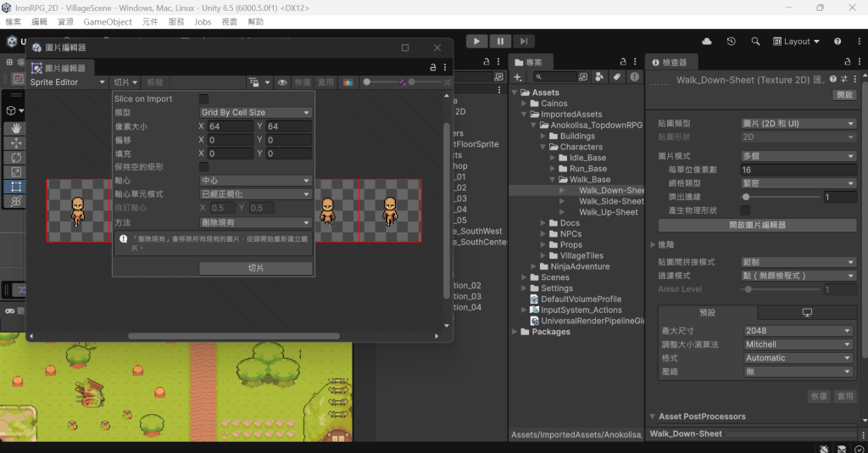The height and width of the screenshot is (453, 868).
Task: Lock the Inspector panel
Action: 847,62
